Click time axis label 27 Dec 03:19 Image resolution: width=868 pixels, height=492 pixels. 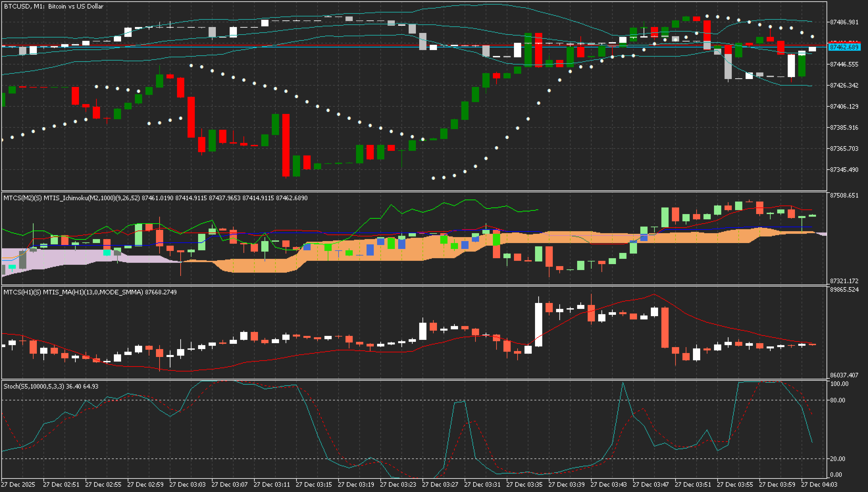[x=356, y=485]
